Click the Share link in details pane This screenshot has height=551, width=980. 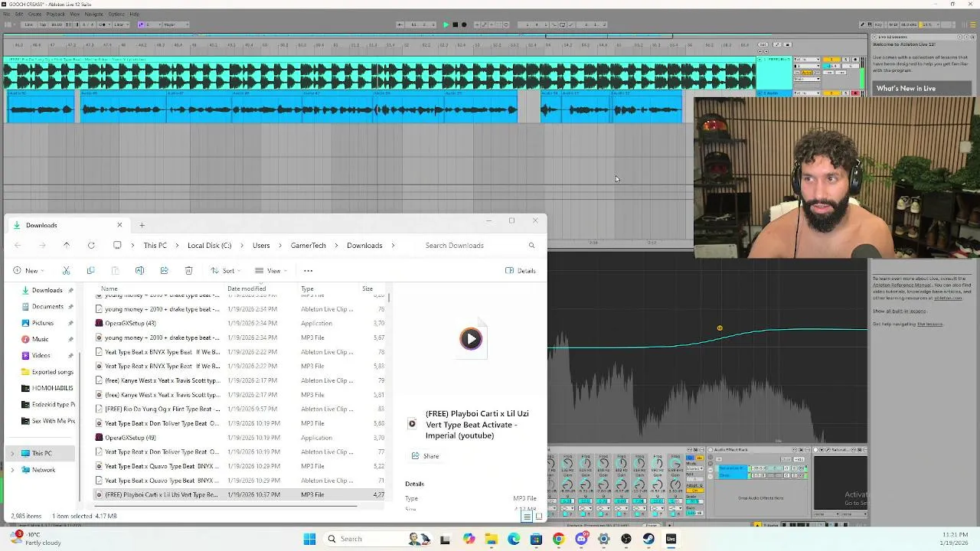coord(425,456)
